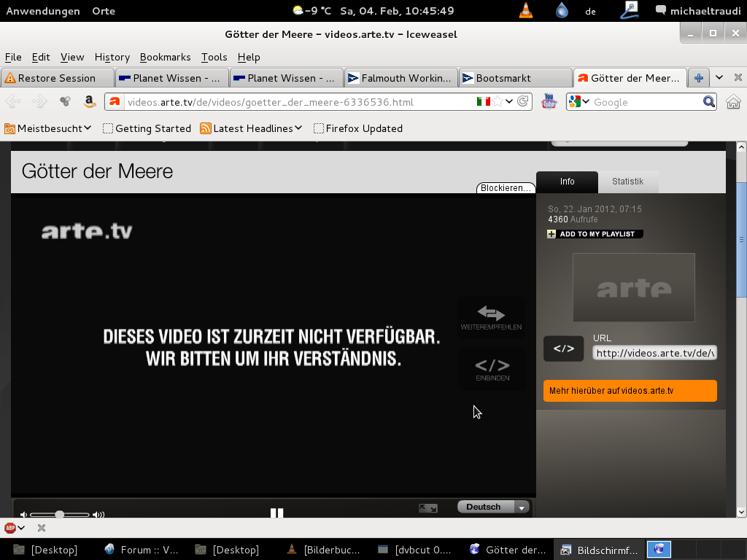Open the File menu

tap(13, 57)
